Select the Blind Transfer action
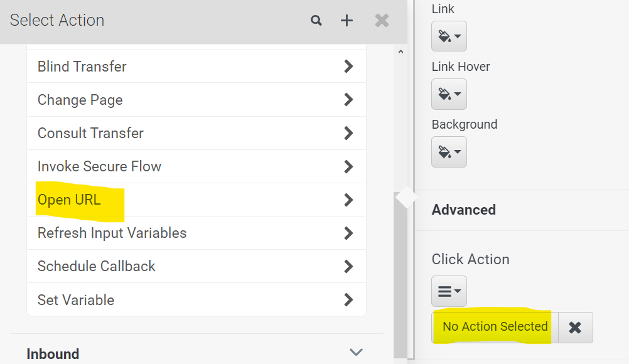 tap(82, 67)
